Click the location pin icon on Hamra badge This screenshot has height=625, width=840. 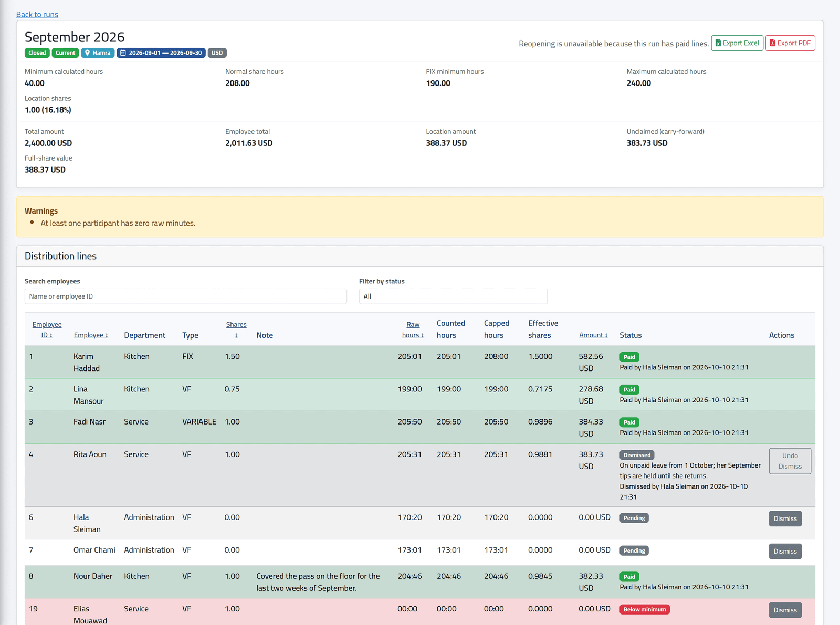(88, 53)
